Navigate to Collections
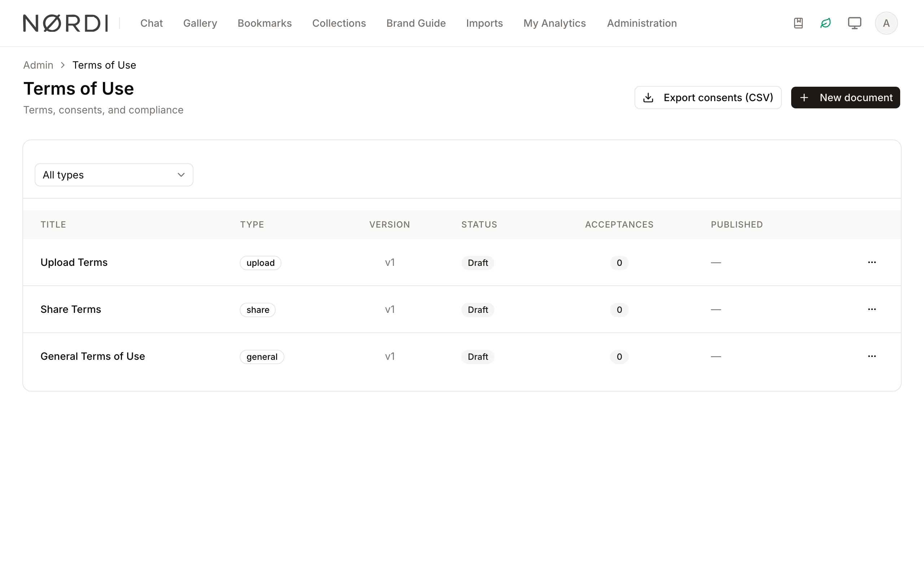The image size is (924, 578). click(339, 23)
